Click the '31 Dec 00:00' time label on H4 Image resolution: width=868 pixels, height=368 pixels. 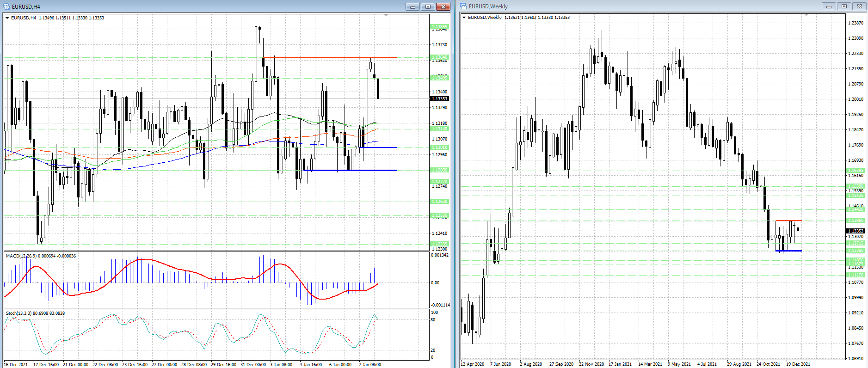(253, 365)
